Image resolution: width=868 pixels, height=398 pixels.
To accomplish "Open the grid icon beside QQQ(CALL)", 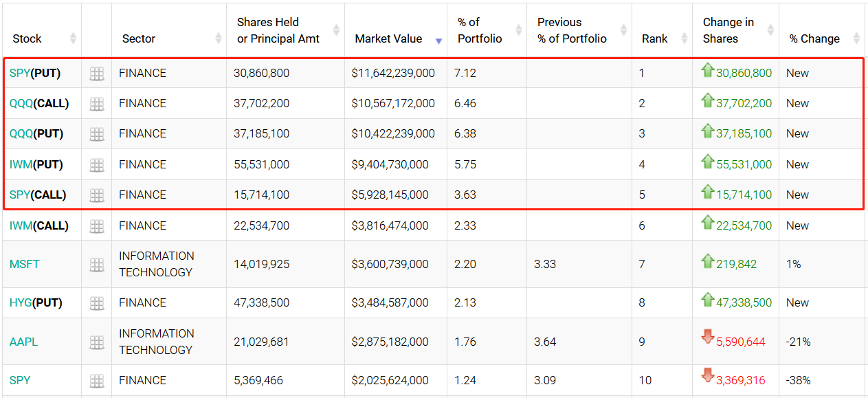I will pos(97,104).
